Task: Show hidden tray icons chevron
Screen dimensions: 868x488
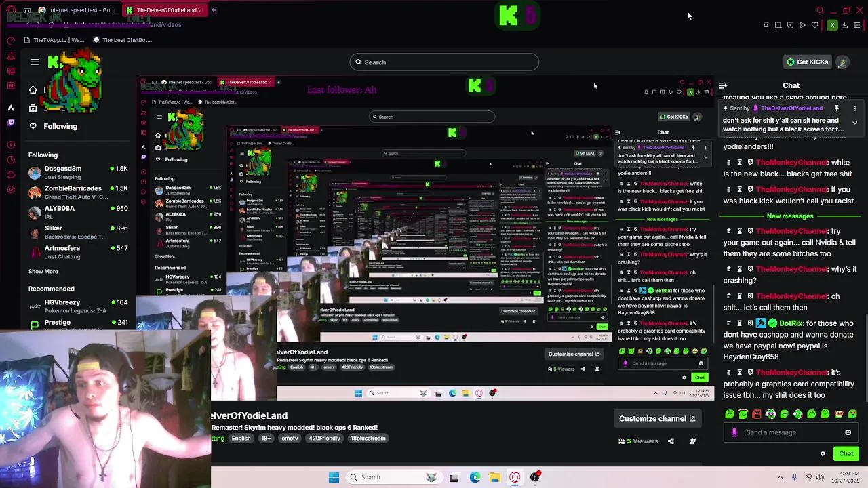Action: click(780, 477)
